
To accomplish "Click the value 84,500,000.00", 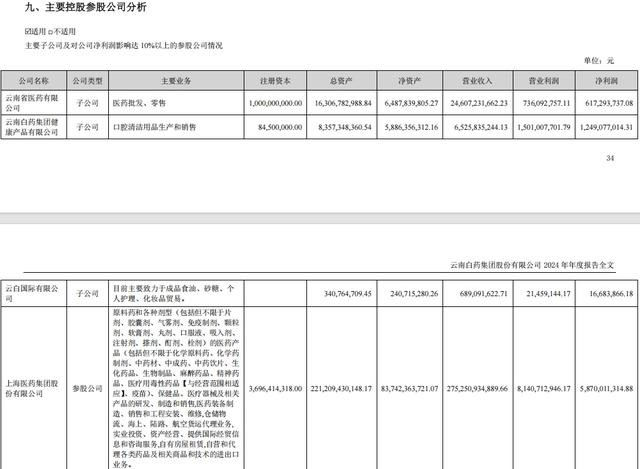I will (x=280, y=127).
